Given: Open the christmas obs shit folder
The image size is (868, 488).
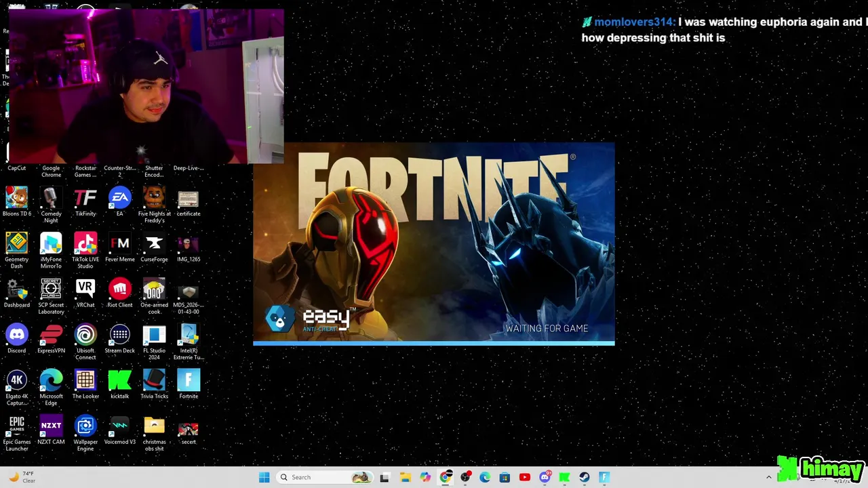Looking at the screenshot, I should (154, 432).
